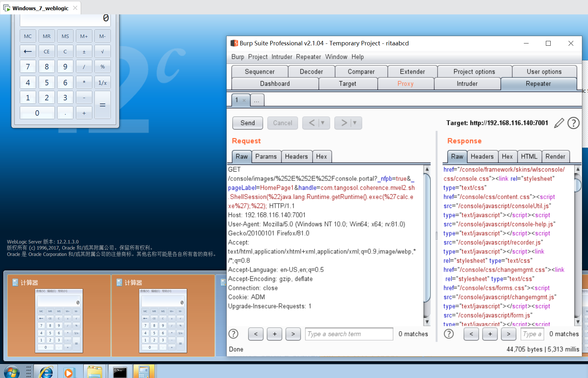
Task: Open the response search help icon
Action: click(449, 334)
